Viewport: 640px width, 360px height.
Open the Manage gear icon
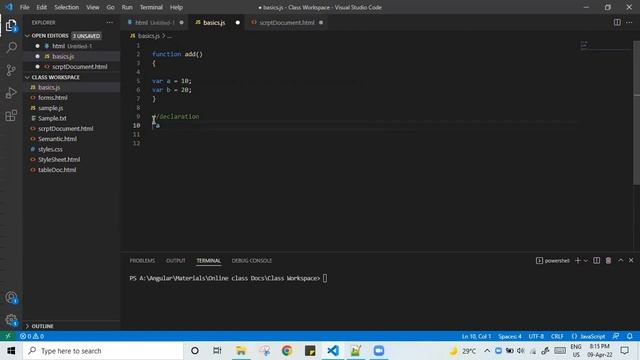coord(11,320)
